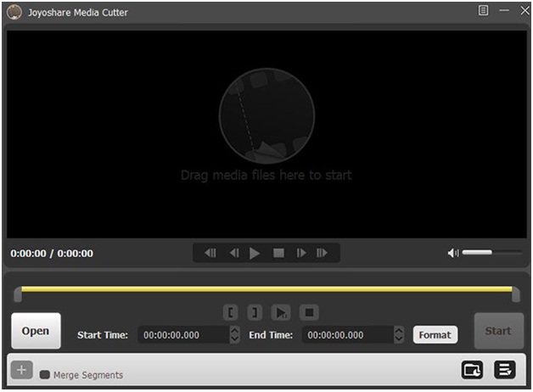533x392 pixels.
Task: Click the Play button in playback controls
Action: (x=255, y=253)
